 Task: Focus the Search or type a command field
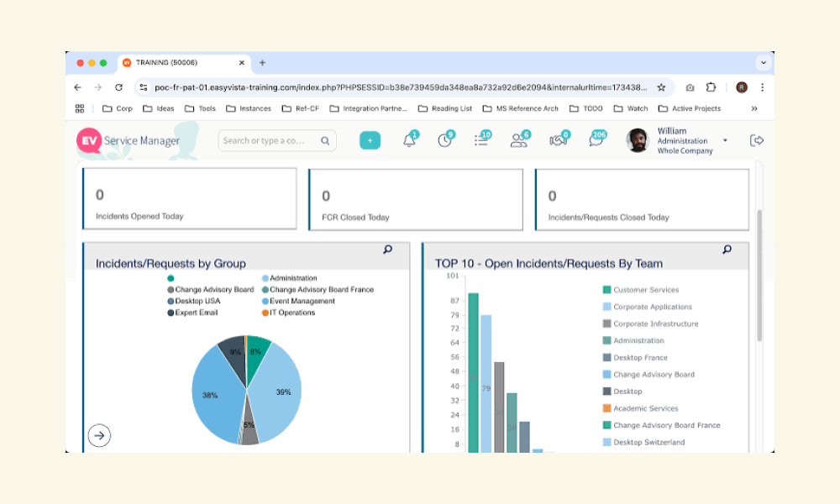coord(277,140)
